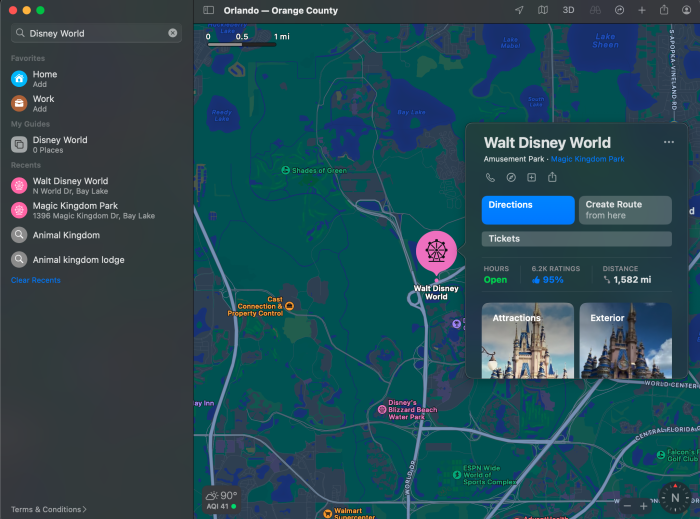Toggle the sidebar panel icon
Screen dimensions: 700x519
(208, 10)
